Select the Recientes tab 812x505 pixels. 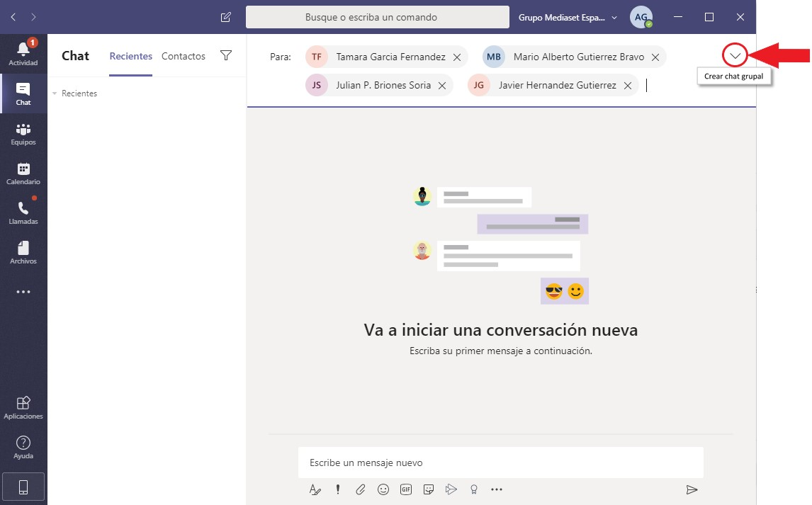click(x=131, y=56)
